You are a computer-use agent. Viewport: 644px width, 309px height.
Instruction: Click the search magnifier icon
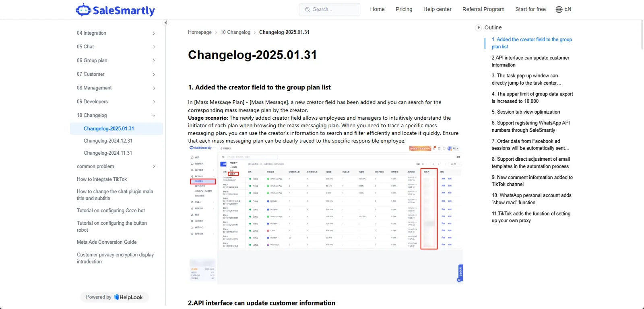pos(308,9)
